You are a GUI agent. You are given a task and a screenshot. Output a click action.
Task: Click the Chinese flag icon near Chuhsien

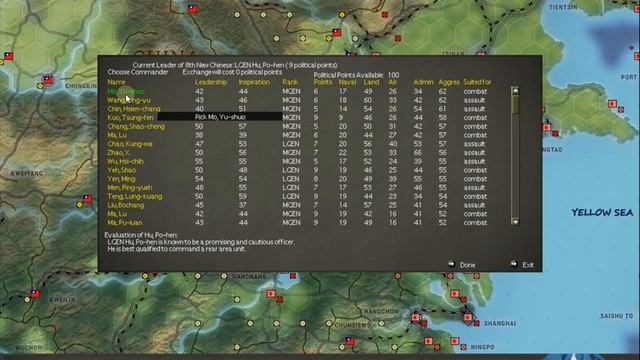[x=350, y=340]
